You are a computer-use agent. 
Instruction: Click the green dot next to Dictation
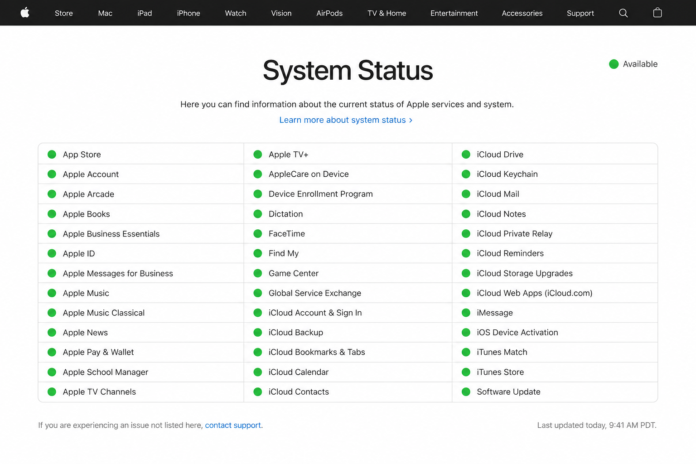pos(257,214)
